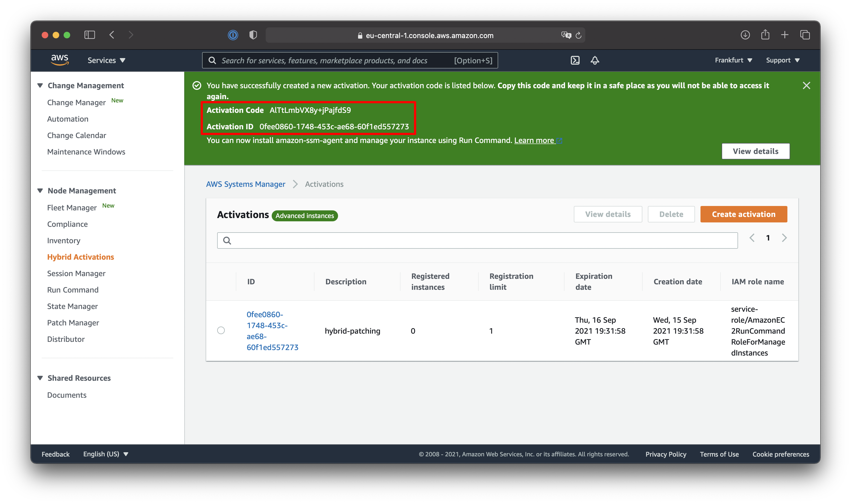The image size is (851, 504).
Task: Open Patch Manager in sidebar
Action: pyautogui.click(x=73, y=323)
